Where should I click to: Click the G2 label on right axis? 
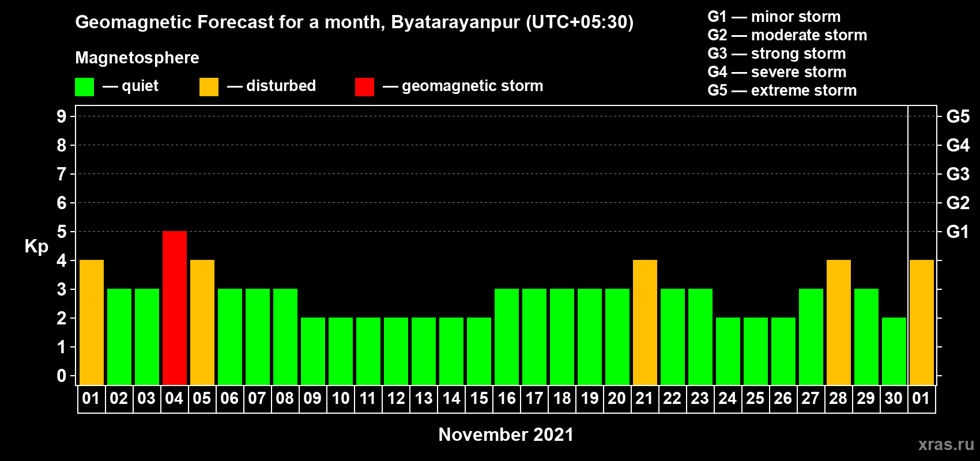pos(958,203)
